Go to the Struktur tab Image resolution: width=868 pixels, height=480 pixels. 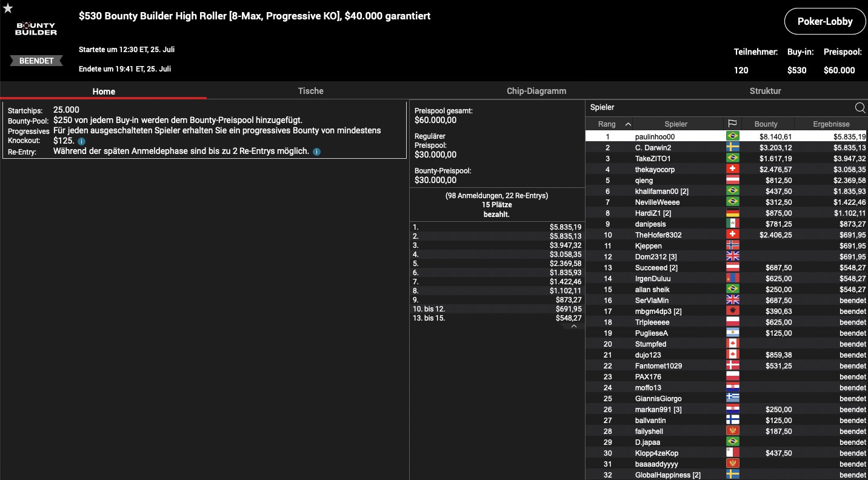click(x=765, y=91)
